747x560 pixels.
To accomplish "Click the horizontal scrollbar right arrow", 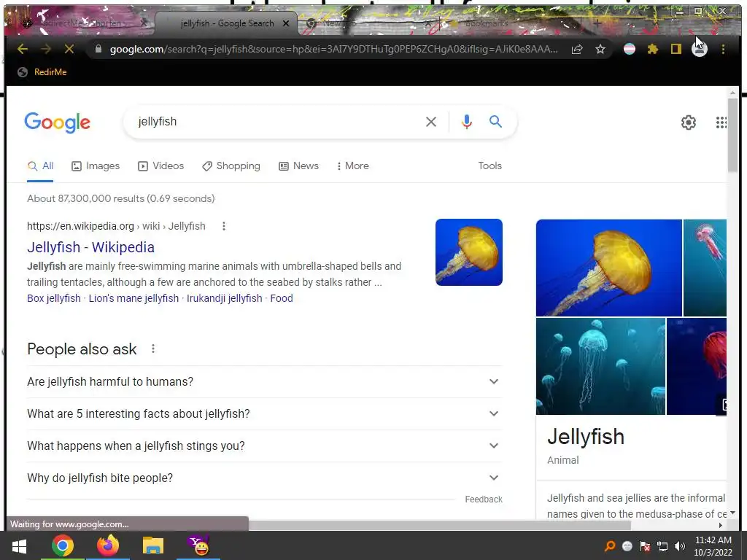I will click(720, 525).
